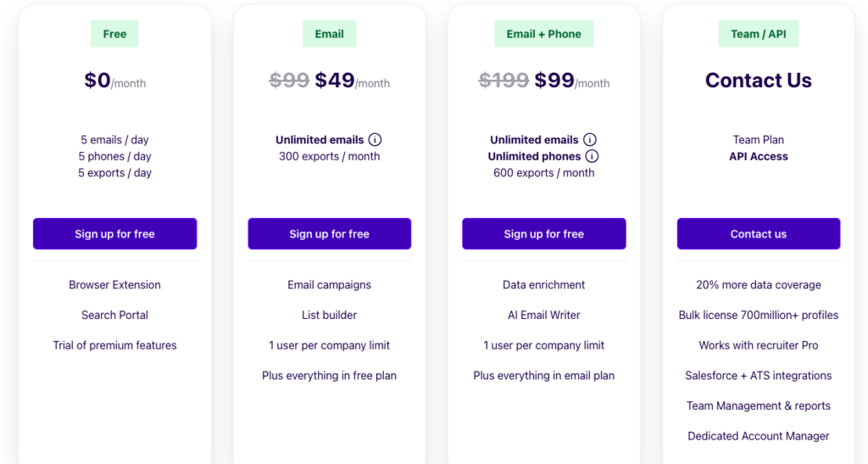The height and width of the screenshot is (464, 868).
Task: Choose Sign up for free under Email + Phone
Action: pyautogui.click(x=543, y=234)
